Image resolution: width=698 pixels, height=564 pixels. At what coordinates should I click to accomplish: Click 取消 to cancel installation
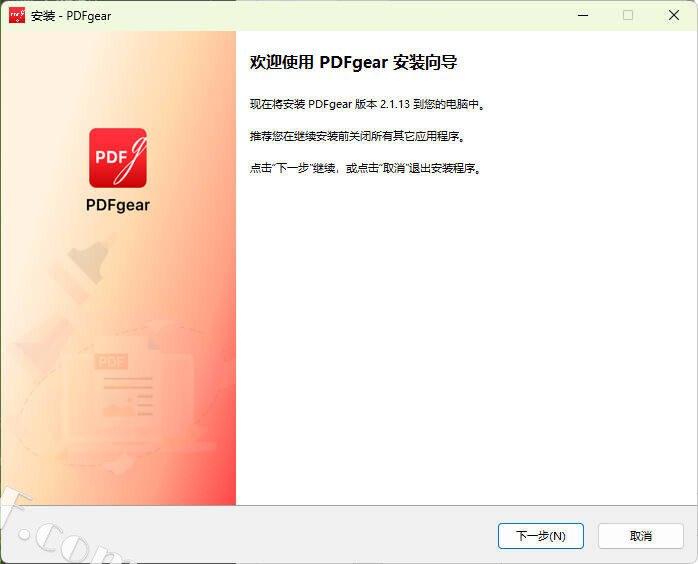pyautogui.click(x=641, y=536)
